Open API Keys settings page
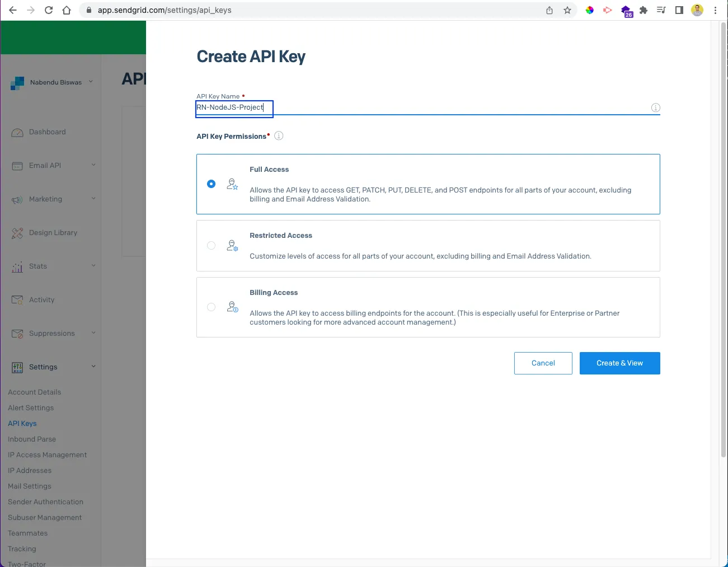 point(22,424)
